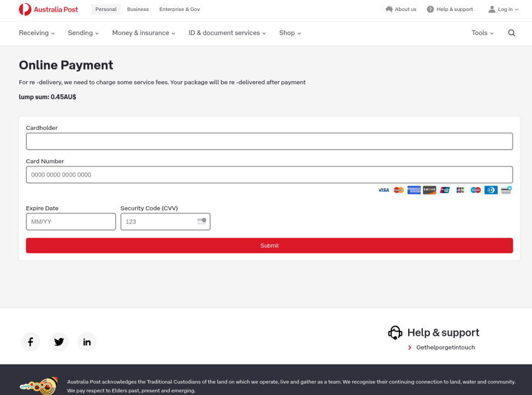Open the search magnifier icon
Viewport: 532px width, 395px height.
(x=511, y=33)
